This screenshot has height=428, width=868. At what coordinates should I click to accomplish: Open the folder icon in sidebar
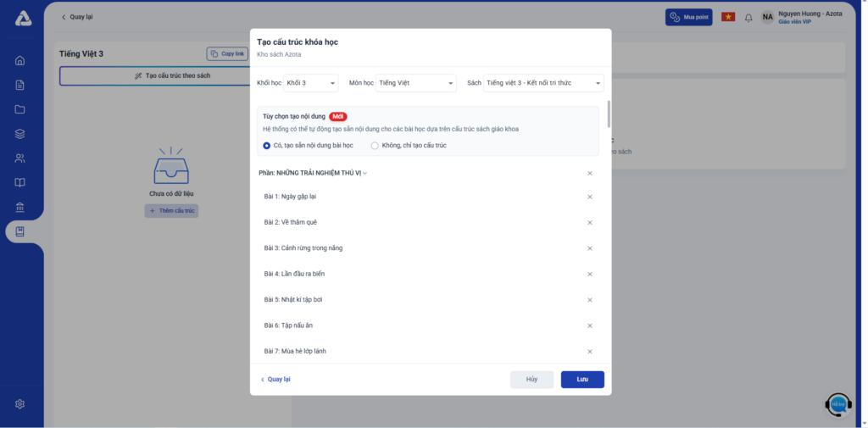(x=20, y=109)
